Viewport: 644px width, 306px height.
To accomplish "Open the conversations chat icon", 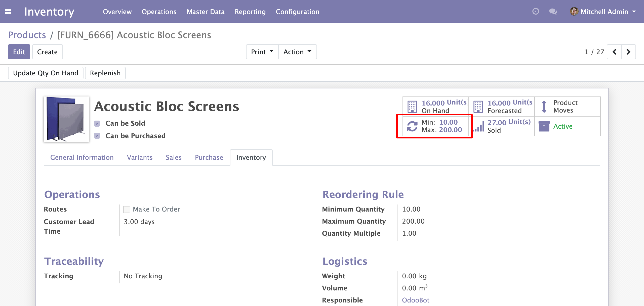I will coord(553,12).
